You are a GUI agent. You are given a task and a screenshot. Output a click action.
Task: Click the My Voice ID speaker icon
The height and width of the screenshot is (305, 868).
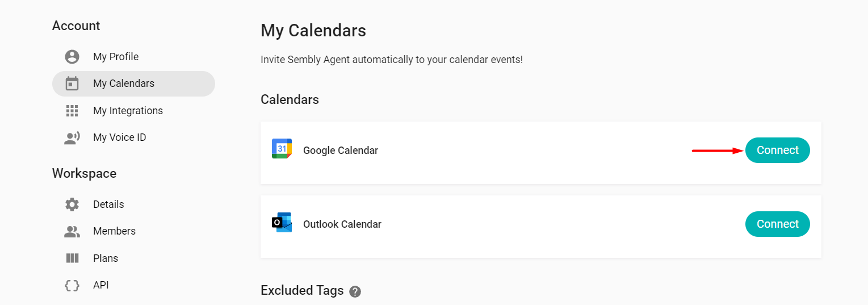[x=72, y=137]
